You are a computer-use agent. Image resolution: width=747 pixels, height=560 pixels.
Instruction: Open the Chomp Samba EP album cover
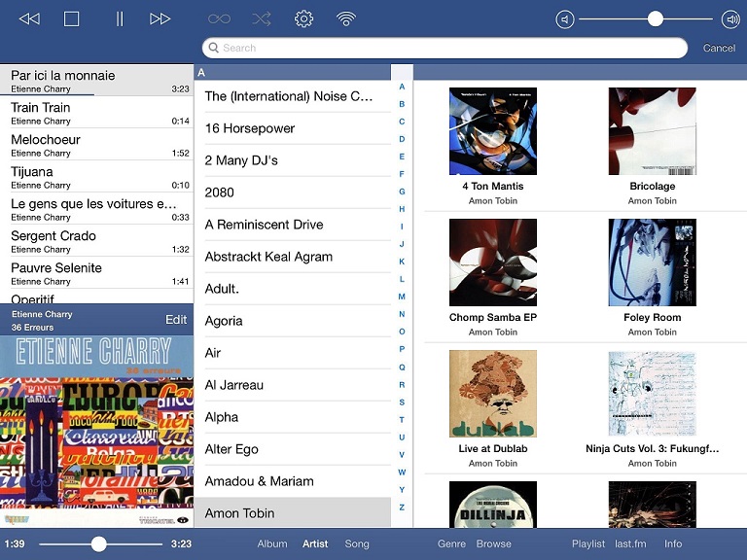(493, 262)
